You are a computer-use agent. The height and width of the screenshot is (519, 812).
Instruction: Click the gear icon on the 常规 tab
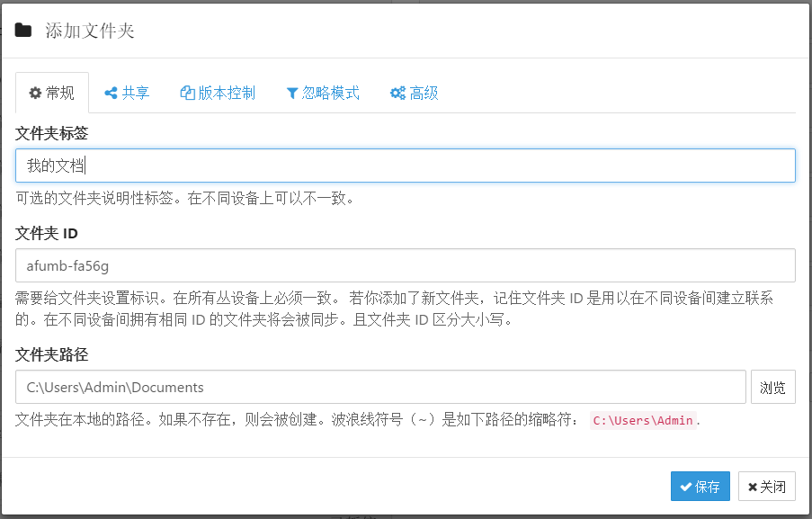tap(35, 94)
